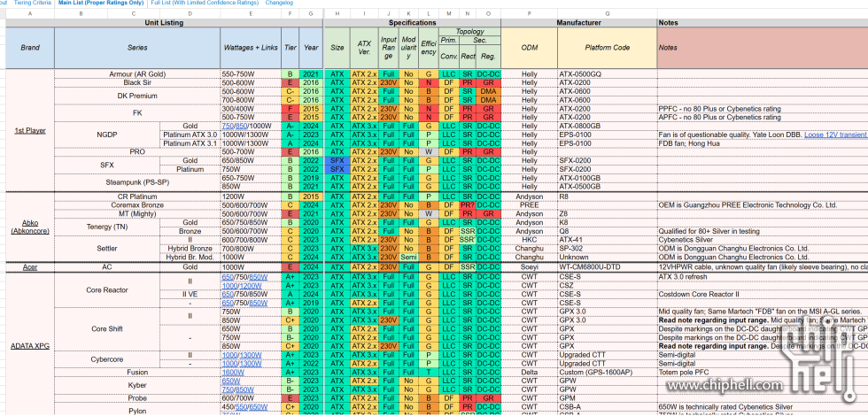Viewport: 868px width, 416px height.
Task: Open the Kyber 650W wattage link
Action: [230, 381]
